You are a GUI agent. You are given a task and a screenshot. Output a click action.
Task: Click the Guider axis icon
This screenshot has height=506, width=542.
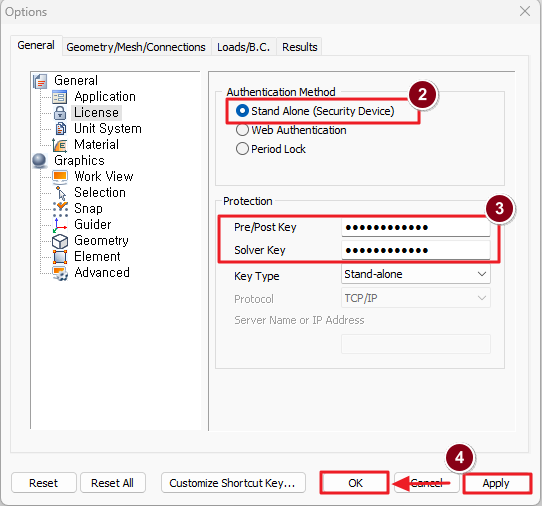[x=60, y=225]
